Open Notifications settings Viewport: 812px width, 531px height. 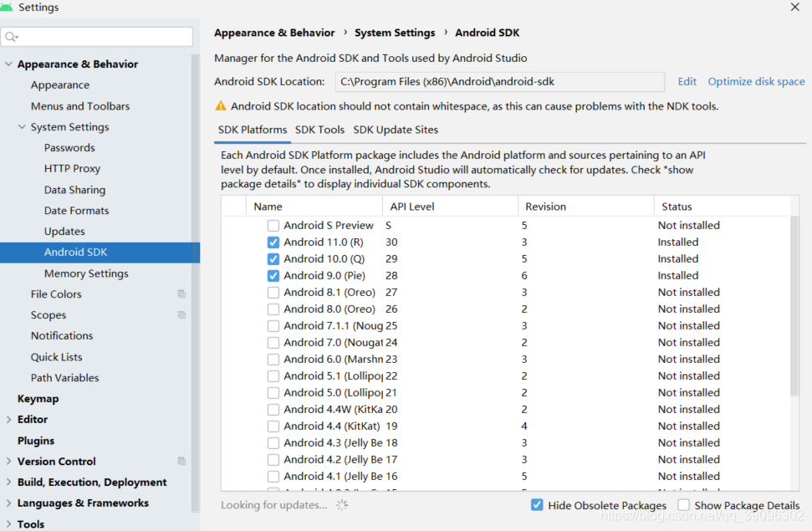62,335
